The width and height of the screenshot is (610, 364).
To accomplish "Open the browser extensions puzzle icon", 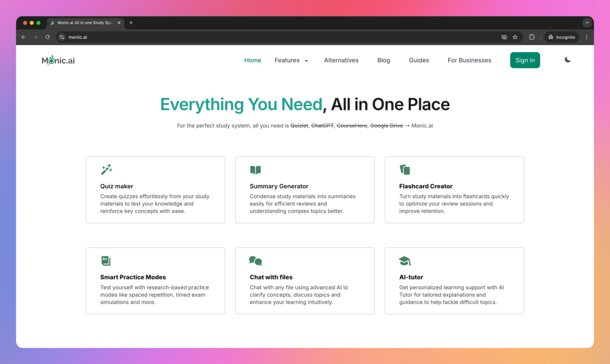I will coord(532,37).
